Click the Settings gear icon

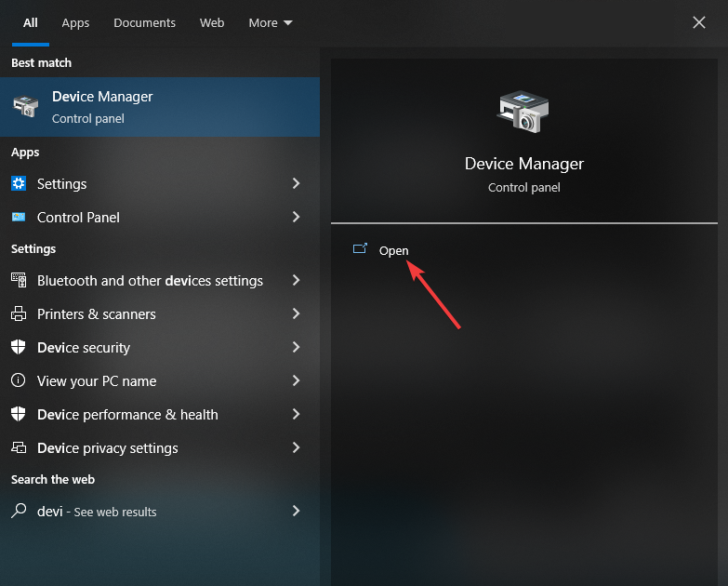tap(19, 184)
